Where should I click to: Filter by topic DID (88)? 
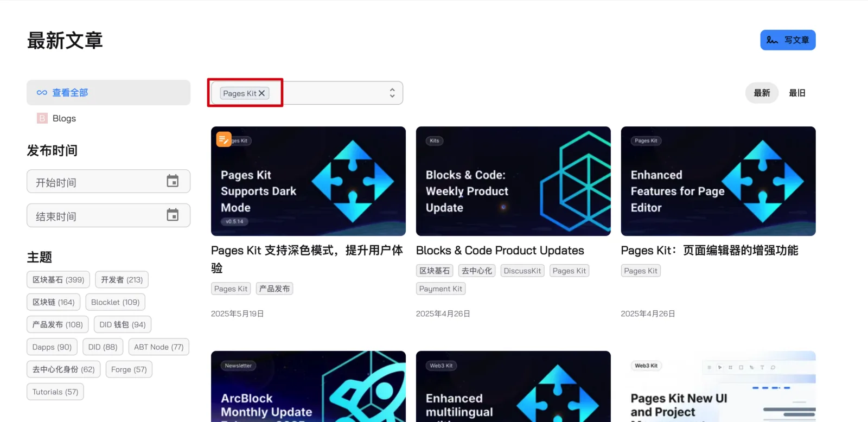pyautogui.click(x=103, y=347)
